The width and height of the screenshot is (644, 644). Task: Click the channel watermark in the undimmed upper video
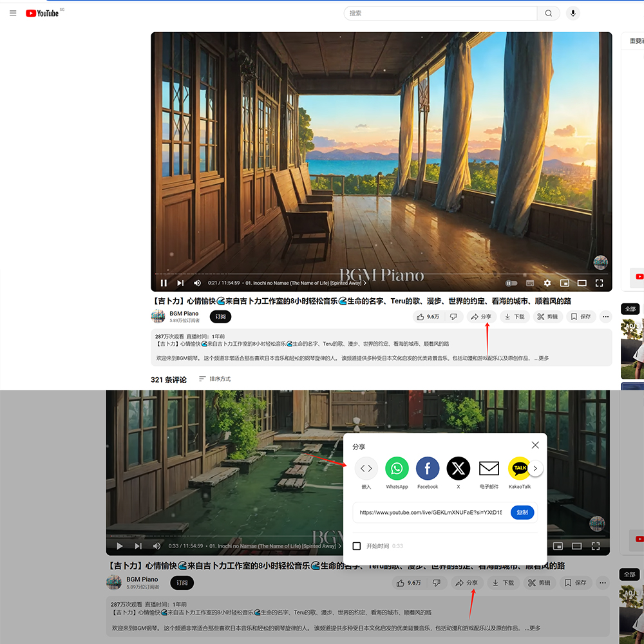600,262
